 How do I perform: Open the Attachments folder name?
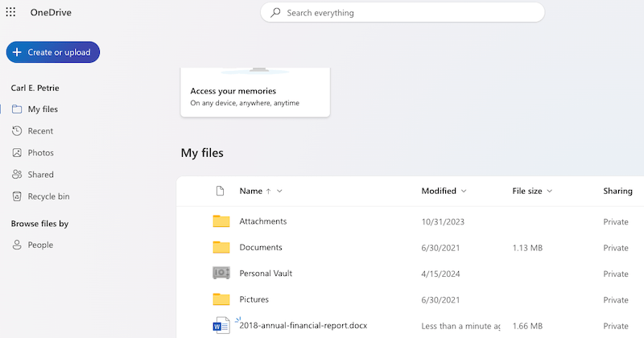263,221
